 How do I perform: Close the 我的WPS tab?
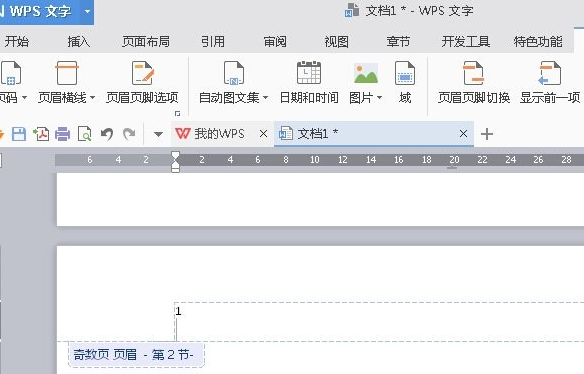[263, 133]
